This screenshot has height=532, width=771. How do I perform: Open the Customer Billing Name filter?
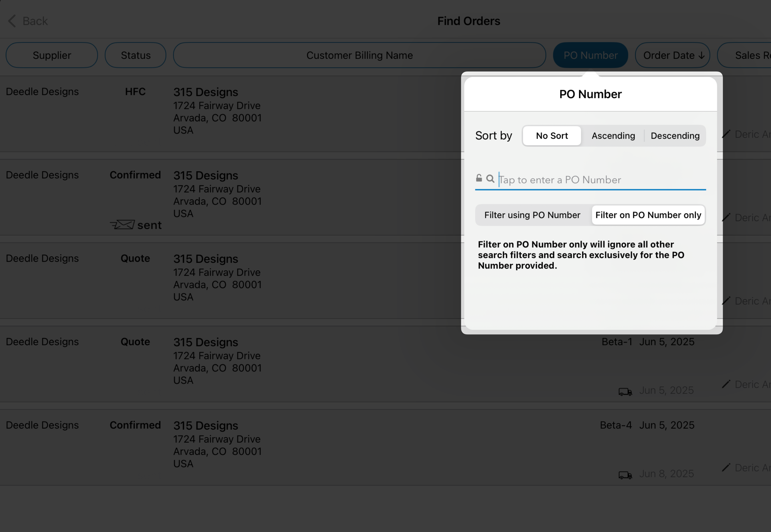pos(359,55)
